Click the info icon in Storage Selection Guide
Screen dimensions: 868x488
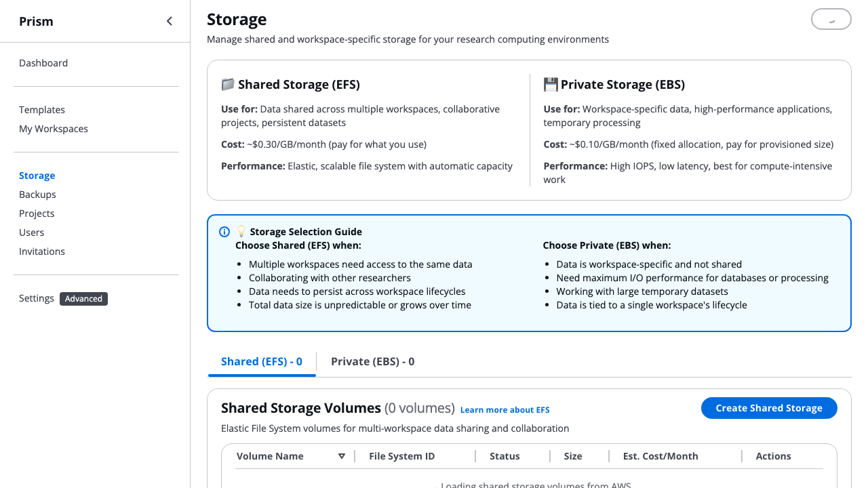[x=224, y=232]
